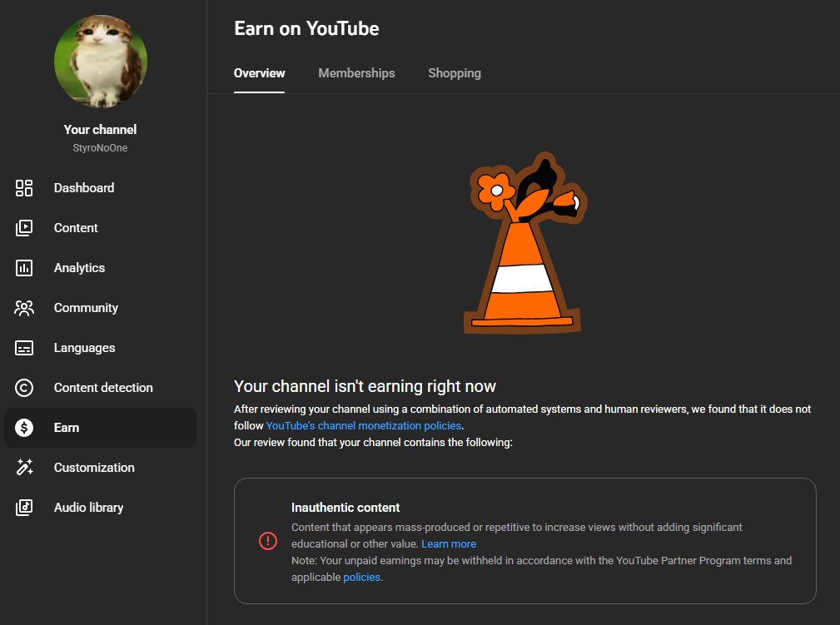Open the channel avatar cat picture

coord(101,62)
